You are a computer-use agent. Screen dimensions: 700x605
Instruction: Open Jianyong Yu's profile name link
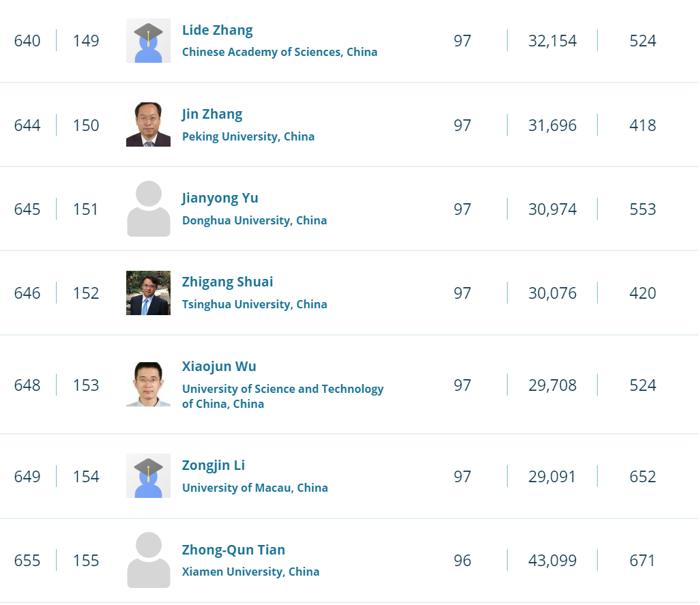click(220, 198)
